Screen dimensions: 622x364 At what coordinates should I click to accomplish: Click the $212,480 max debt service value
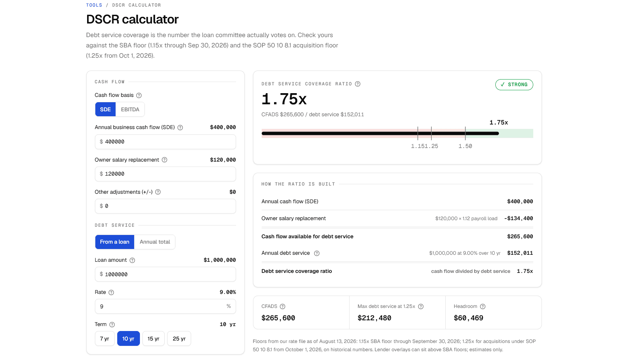pos(374,318)
